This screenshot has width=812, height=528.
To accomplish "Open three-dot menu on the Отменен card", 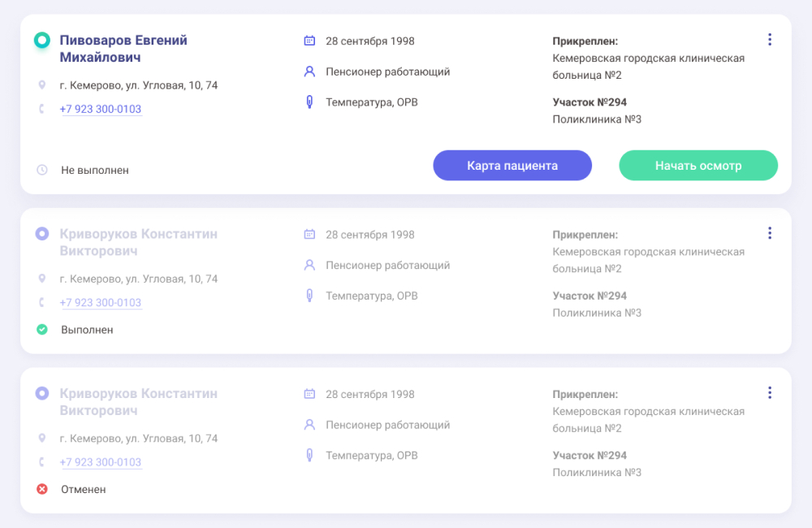I will pyautogui.click(x=769, y=393).
